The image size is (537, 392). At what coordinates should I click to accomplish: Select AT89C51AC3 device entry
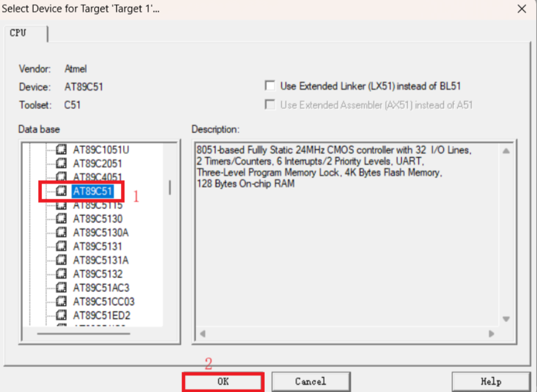coord(101,288)
